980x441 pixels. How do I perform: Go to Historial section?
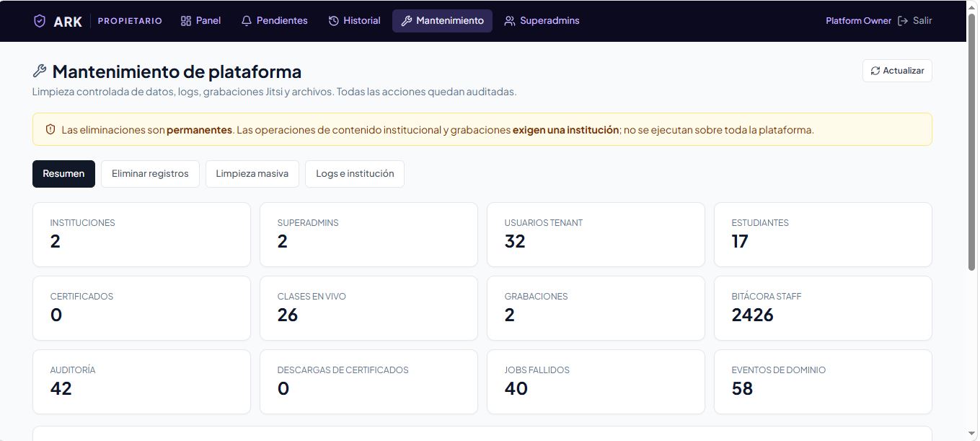354,21
